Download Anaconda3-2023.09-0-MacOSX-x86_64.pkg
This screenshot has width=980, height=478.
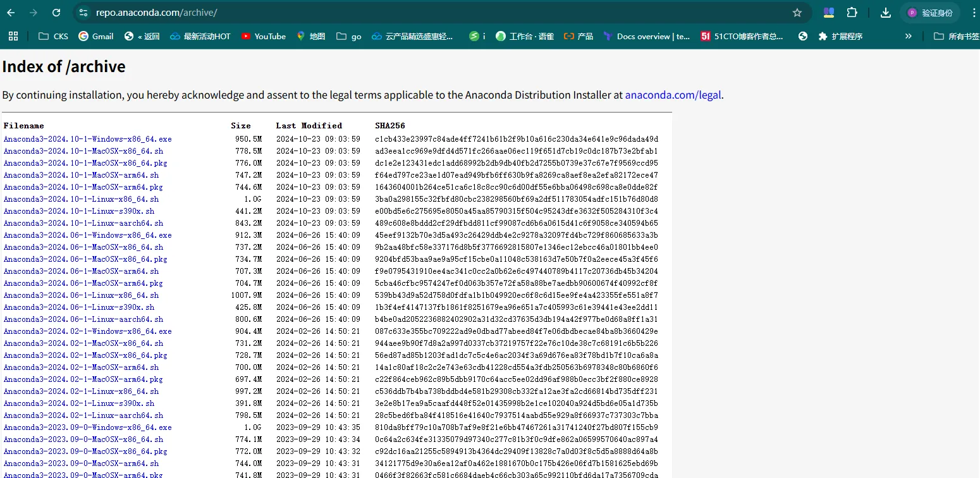click(x=85, y=451)
